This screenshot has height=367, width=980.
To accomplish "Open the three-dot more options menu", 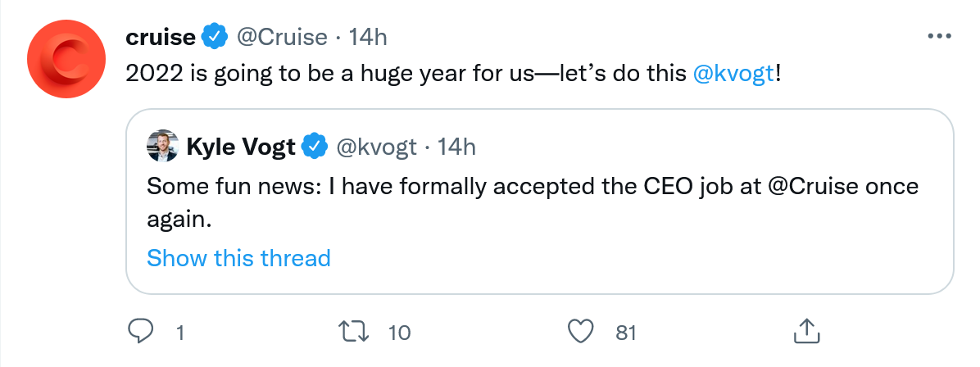I will click(x=938, y=37).
